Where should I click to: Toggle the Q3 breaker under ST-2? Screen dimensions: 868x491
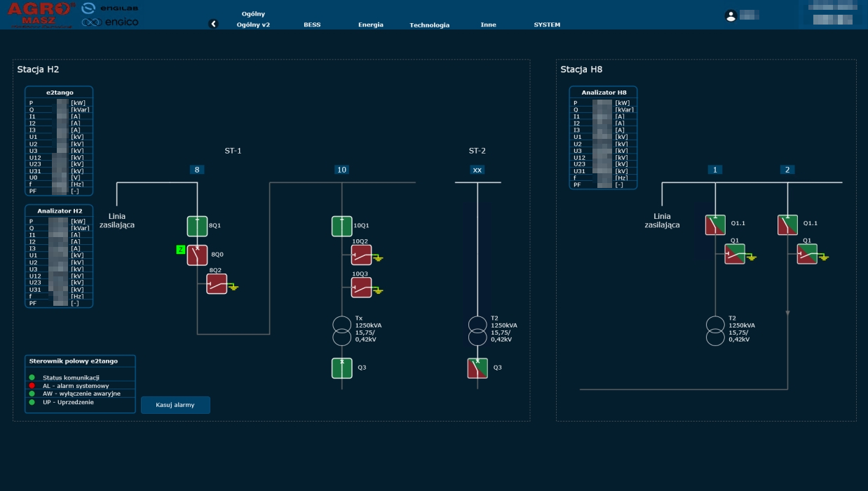click(477, 368)
